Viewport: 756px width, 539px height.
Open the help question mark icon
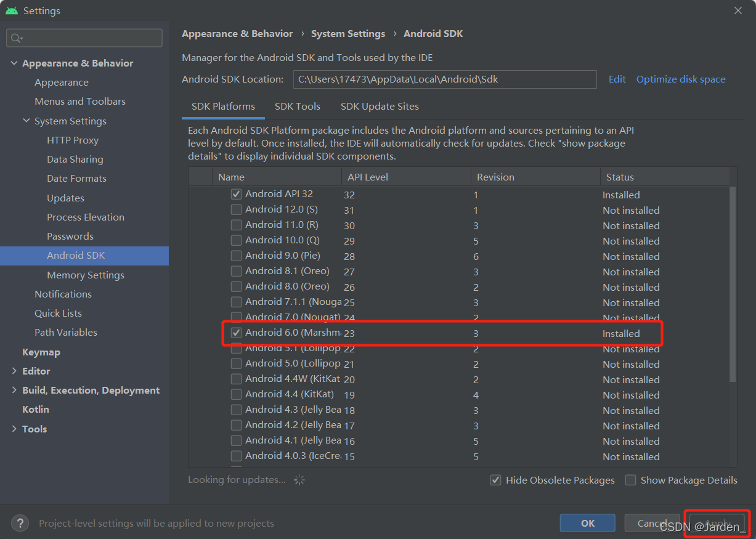(x=20, y=523)
